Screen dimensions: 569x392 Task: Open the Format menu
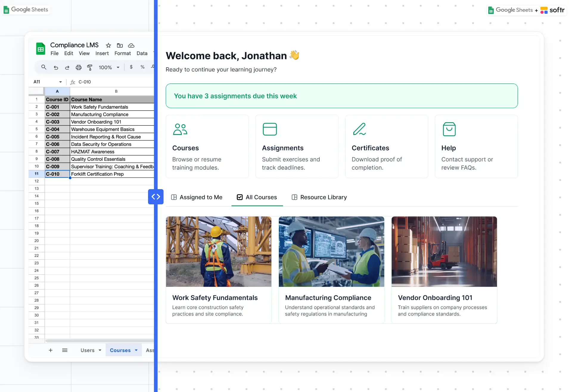click(x=122, y=53)
